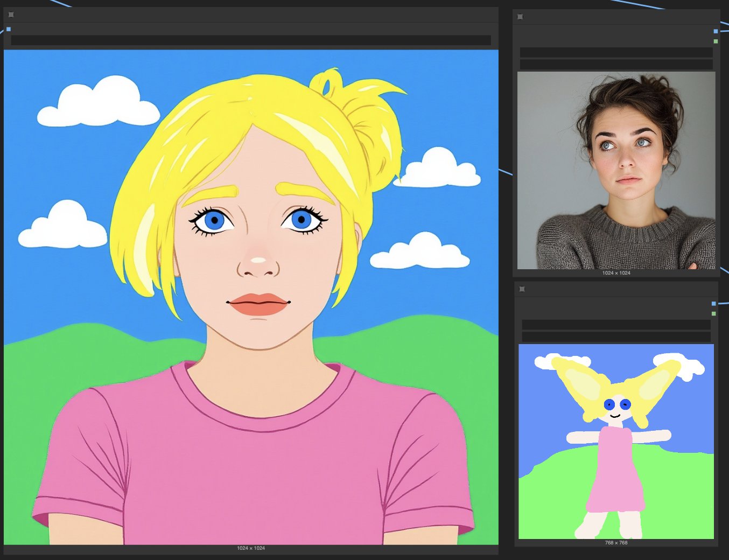Click the green mask output slot on the photo node
The height and width of the screenshot is (560, 729).
716,41
